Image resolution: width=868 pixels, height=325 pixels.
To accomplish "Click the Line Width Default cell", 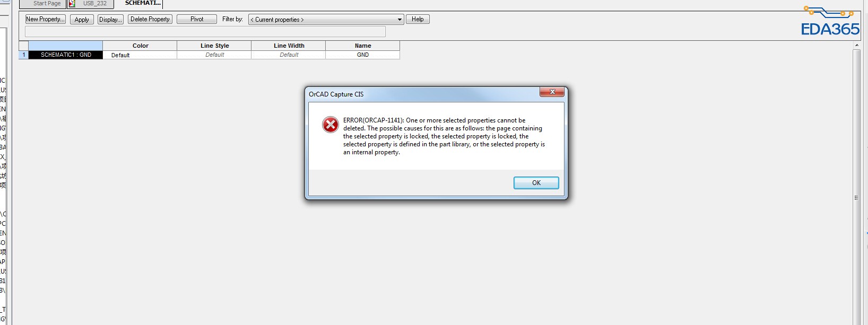I will [289, 55].
